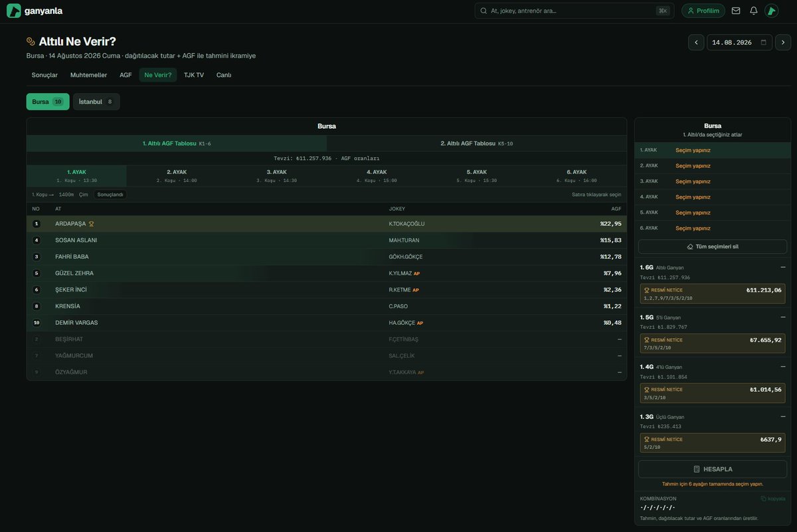
Task: Collapse the 1.6G Altılı Ganyan section
Action: tap(783, 267)
